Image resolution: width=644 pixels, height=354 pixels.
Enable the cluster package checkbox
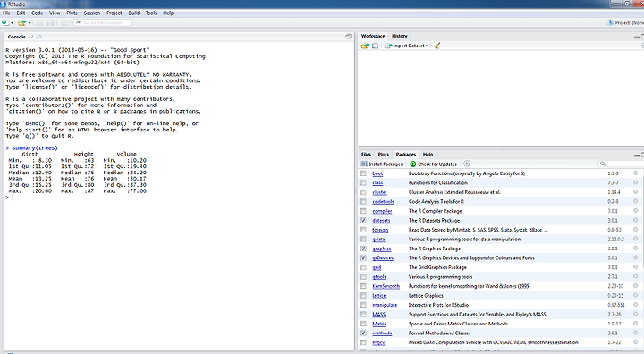click(x=363, y=192)
